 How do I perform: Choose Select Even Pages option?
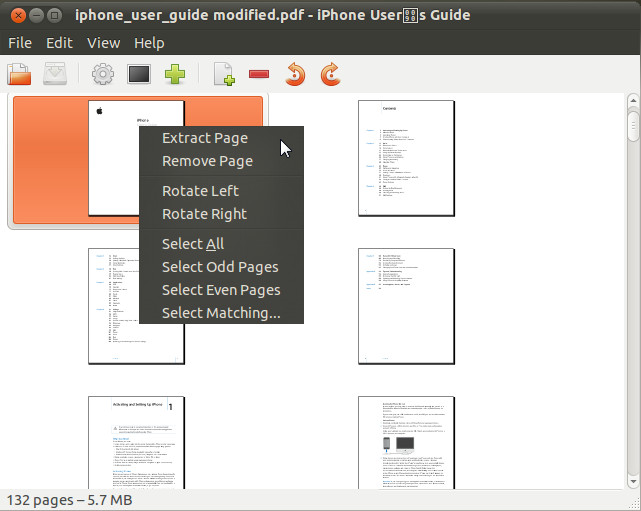[221, 290]
